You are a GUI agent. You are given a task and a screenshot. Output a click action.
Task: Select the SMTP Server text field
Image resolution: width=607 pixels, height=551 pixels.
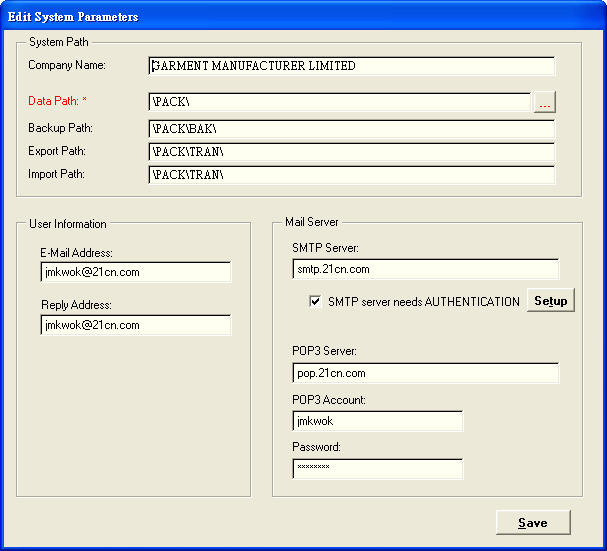tap(425, 269)
